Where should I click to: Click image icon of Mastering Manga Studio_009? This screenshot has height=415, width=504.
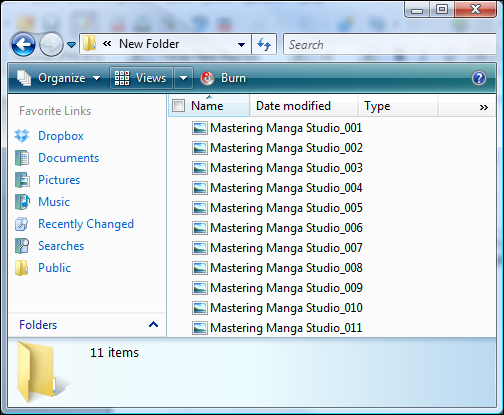click(x=200, y=288)
